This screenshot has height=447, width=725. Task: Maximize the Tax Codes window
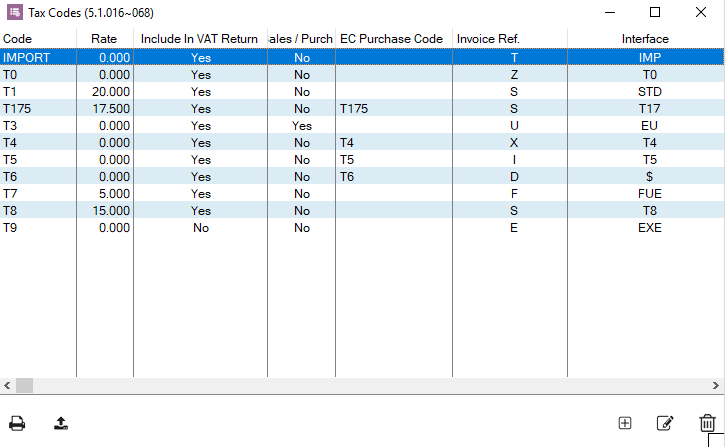(x=655, y=12)
